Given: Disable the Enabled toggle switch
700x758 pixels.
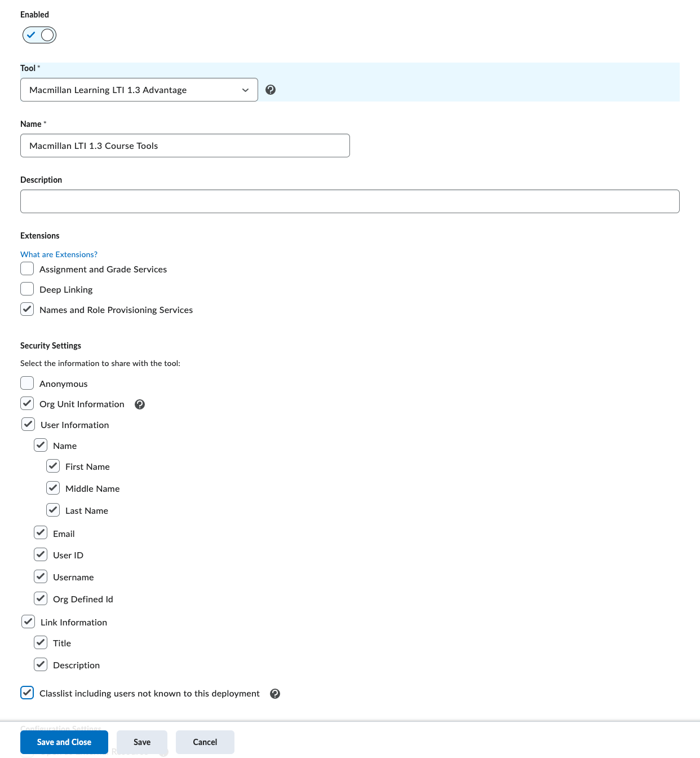Looking at the screenshot, I should coord(39,34).
